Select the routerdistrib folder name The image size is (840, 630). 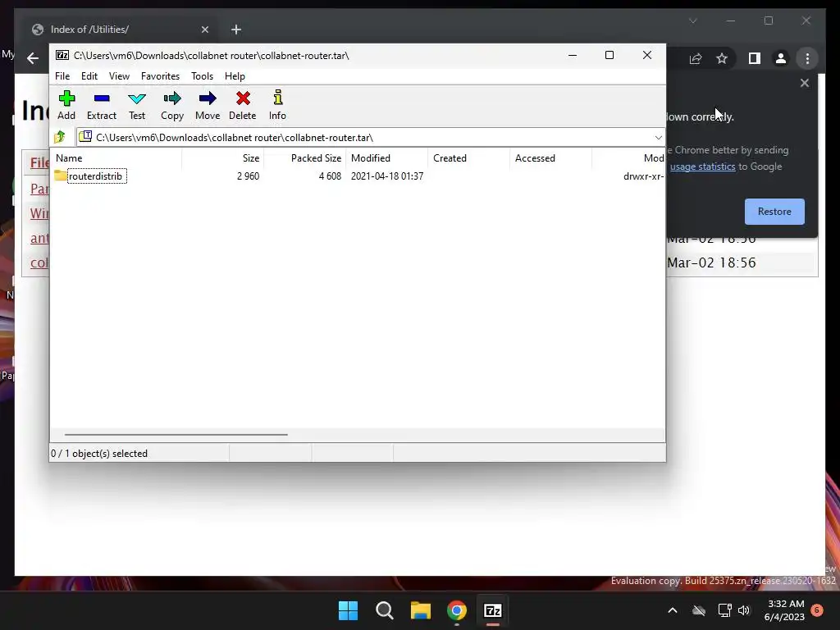pyautogui.click(x=95, y=176)
